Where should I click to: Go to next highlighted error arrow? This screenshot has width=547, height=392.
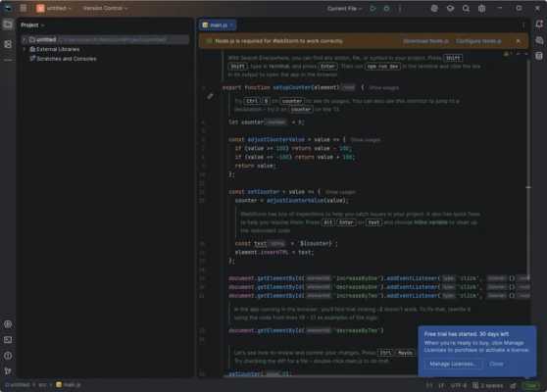(x=526, y=54)
